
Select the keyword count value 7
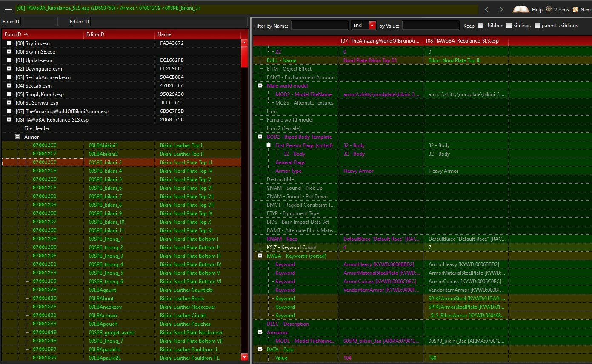466,247
